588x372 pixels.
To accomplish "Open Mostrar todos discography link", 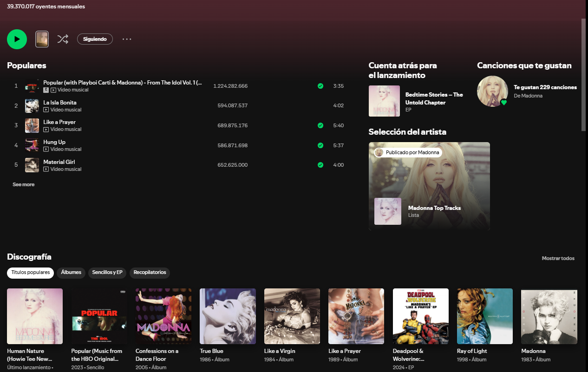I will point(558,258).
